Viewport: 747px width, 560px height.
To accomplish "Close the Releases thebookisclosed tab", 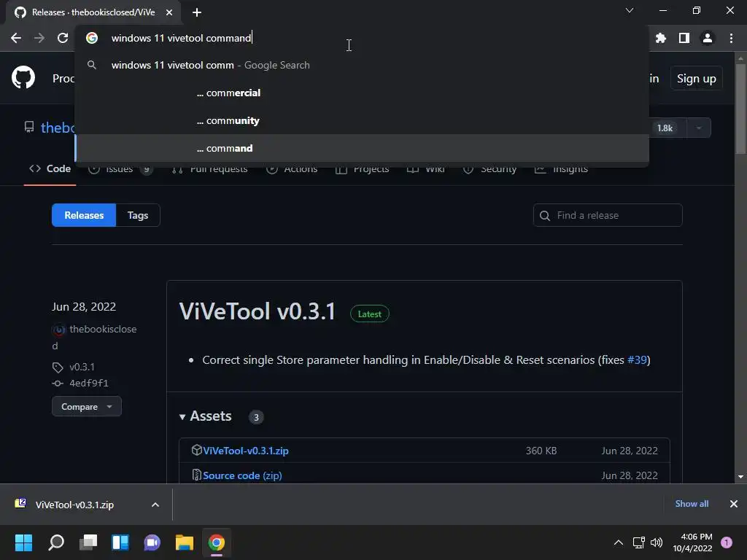I will (x=169, y=12).
